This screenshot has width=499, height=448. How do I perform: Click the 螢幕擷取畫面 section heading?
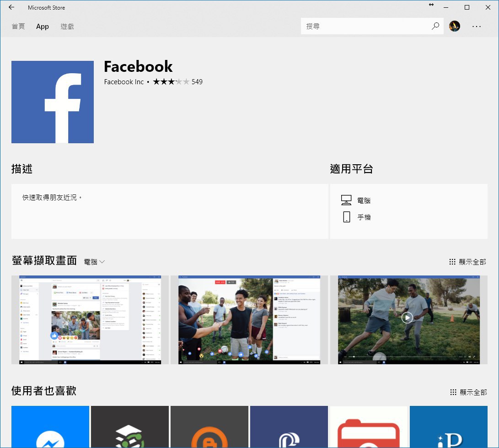click(x=44, y=260)
